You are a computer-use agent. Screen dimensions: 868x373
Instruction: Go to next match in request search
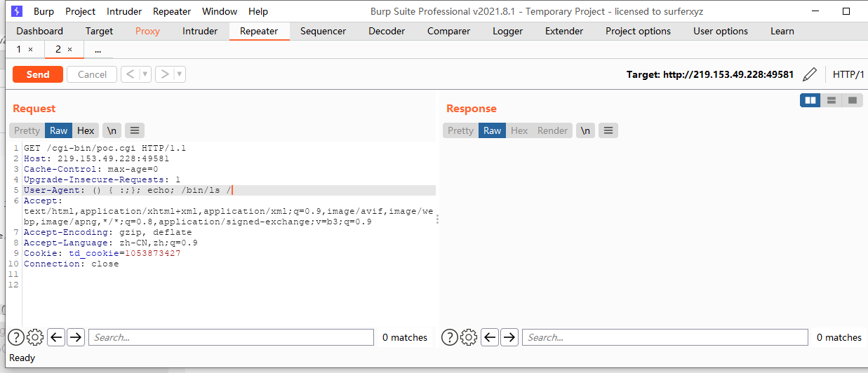pyautogui.click(x=76, y=337)
